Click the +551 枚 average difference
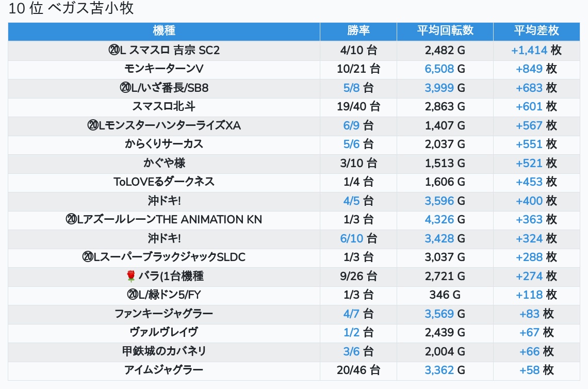 point(536,144)
